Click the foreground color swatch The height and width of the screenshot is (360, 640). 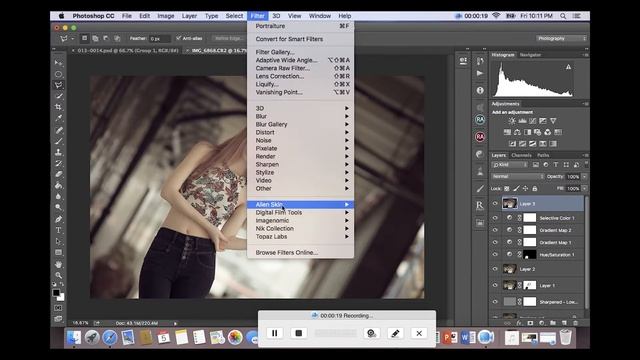56,292
